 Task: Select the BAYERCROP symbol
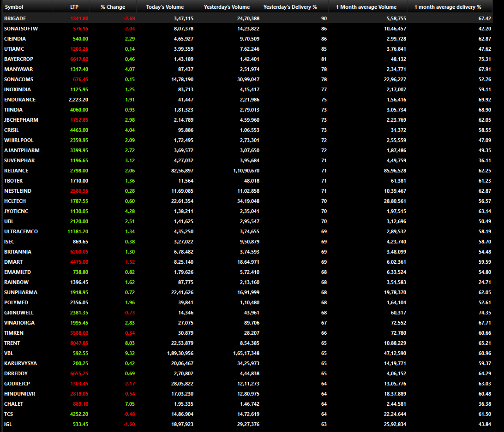coord(18,59)
